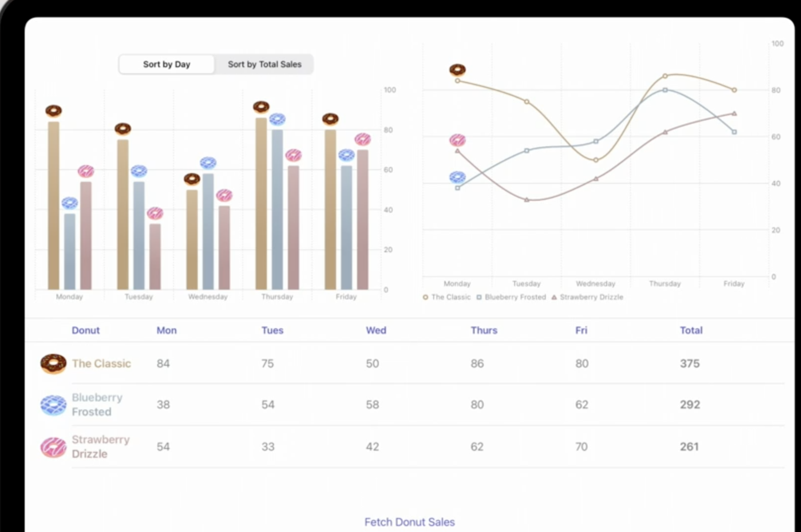
Task: Click Strawberry Drizzle legend triangle marker
Action: (x=554, y=297)
